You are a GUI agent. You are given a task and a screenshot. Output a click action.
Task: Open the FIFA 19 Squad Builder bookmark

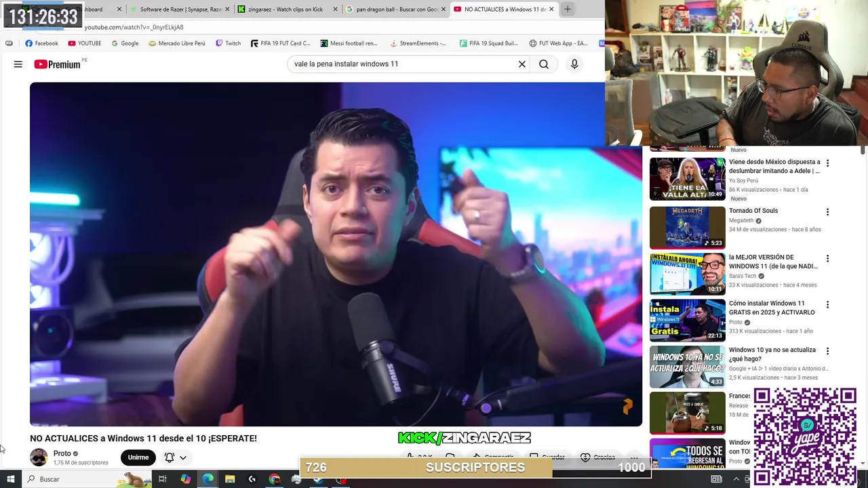[x=488, y=43]
